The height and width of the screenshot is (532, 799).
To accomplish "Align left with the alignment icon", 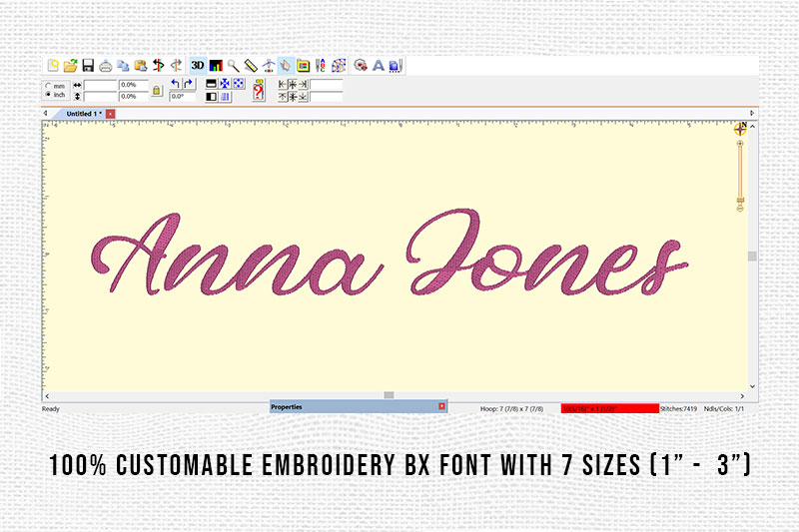I will (283, 85).
